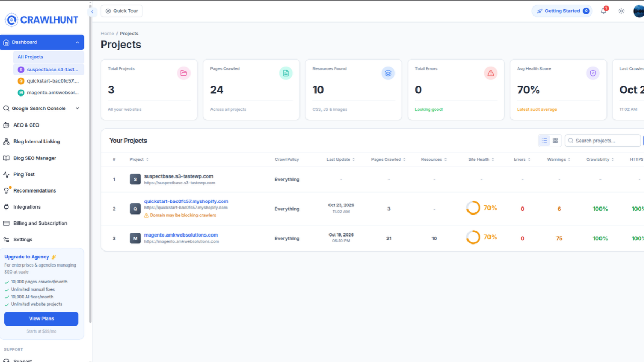This screenshot has height=362, width=644.
Task: Click the Blog SEO Manager book icon
Action: point(6,158)
